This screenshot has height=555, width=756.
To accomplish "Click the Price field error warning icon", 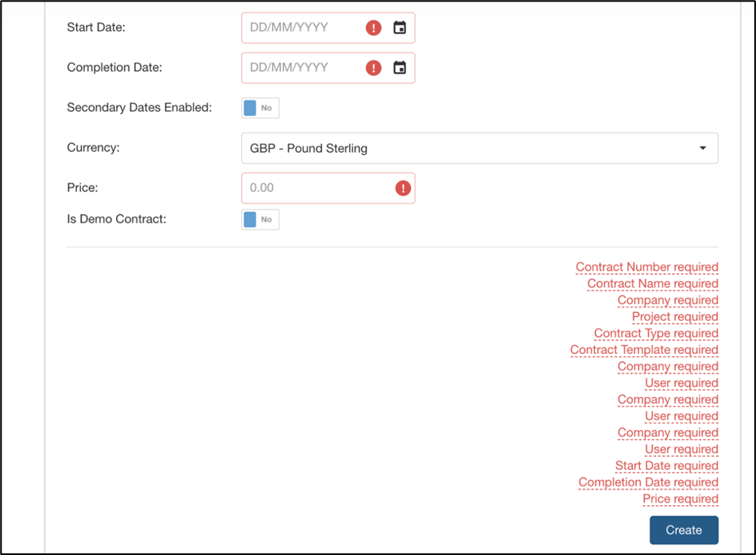I will [403, 188].
